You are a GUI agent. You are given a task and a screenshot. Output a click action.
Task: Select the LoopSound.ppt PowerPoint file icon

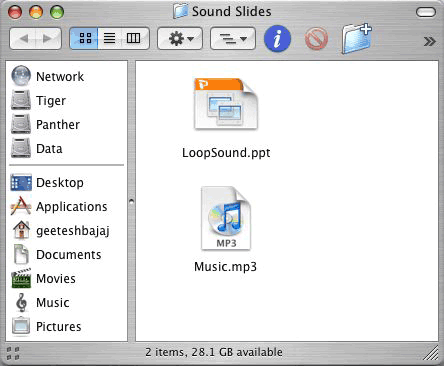(226, 104)
